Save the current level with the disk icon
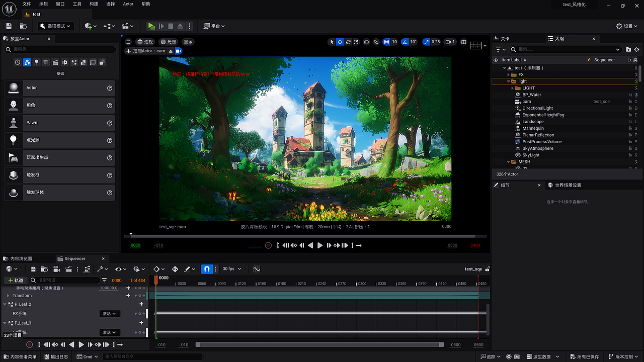 tap(9, 26)
